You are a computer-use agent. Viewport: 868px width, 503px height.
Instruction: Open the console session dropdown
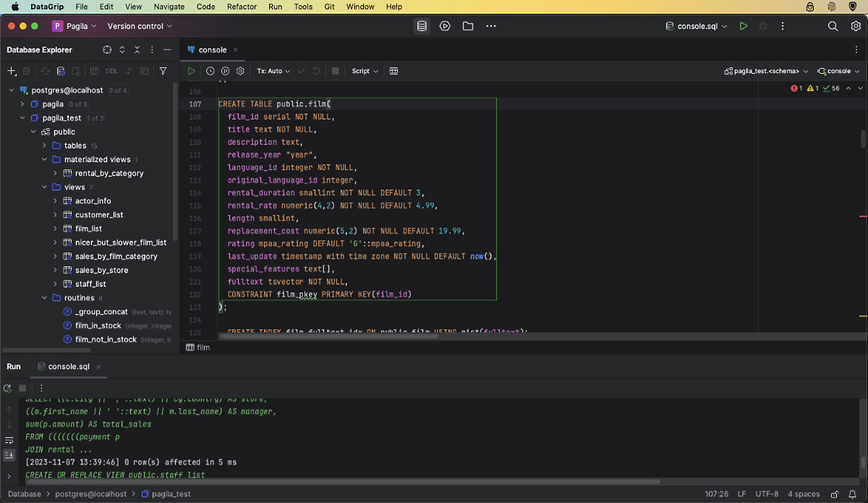click(838, 71)
